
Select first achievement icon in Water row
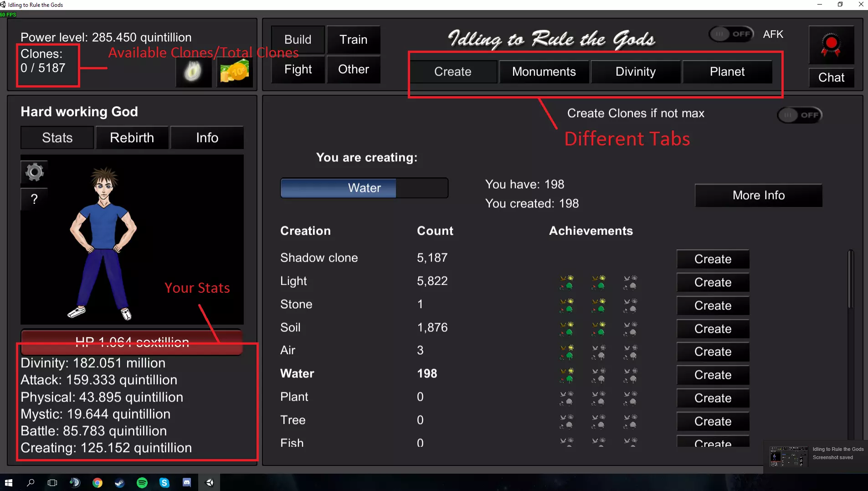pyautogui.click(x=567, y=375)
